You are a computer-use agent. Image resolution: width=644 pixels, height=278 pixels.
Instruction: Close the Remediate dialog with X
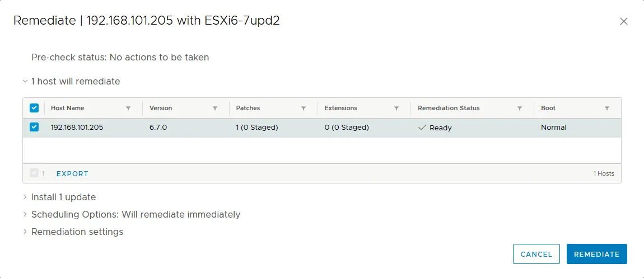point(624,21)
